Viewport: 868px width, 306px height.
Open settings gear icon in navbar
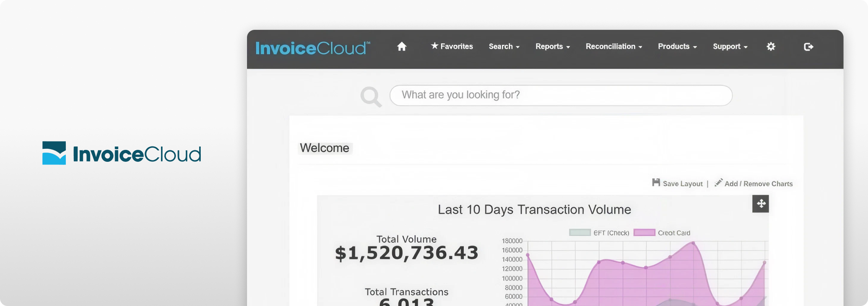click(771, 47)
